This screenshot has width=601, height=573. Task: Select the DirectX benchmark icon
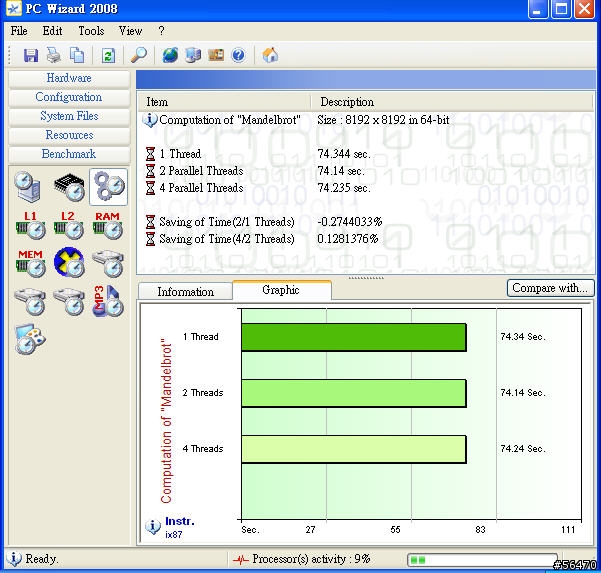pos(69,263)
